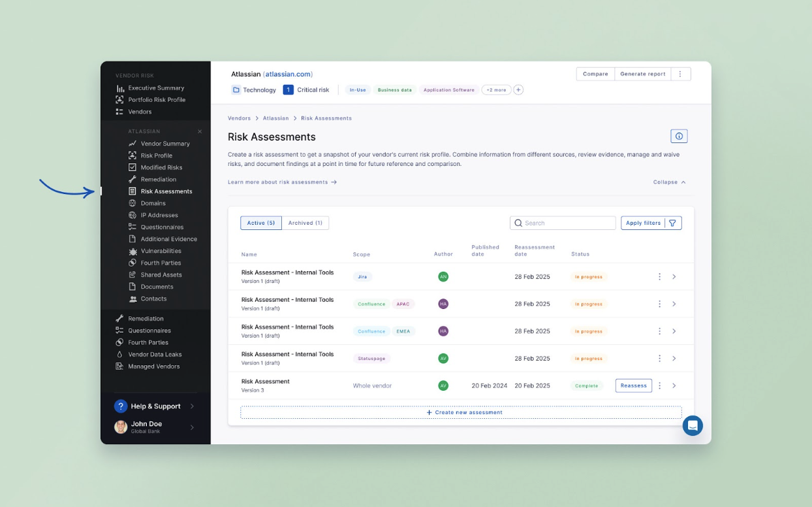Expand the Jira assessment row chevron
This screenshot has width=812, height=507.
click(674, 277)
